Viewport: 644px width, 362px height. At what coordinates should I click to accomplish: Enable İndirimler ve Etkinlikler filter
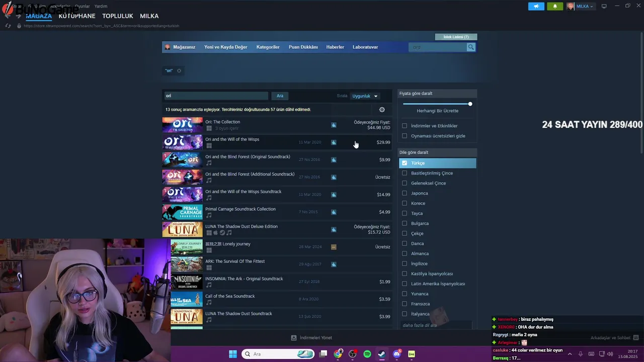coord(405,126)
